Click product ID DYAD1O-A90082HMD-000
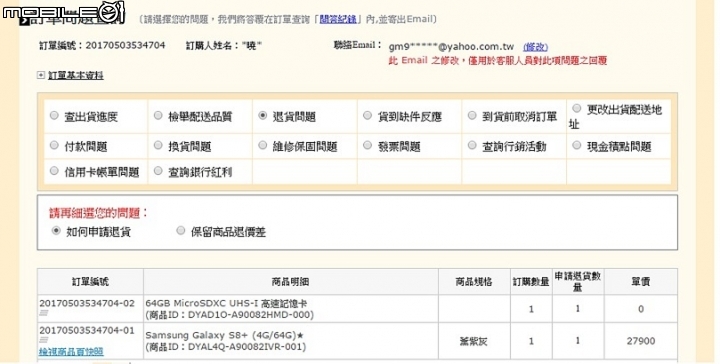 point(249,315)
